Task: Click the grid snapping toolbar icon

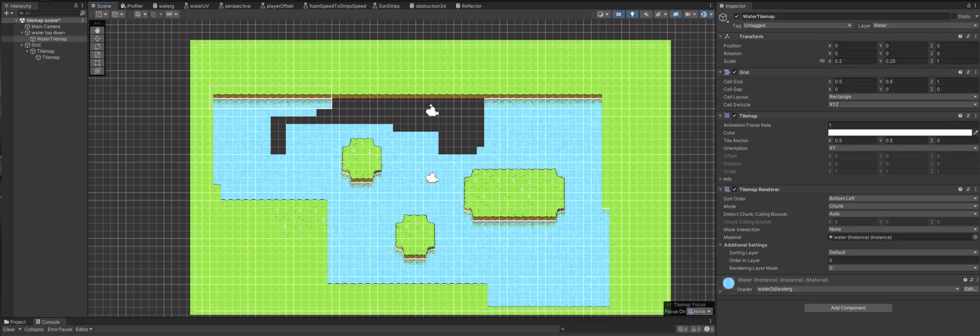Action: [154, 14]
